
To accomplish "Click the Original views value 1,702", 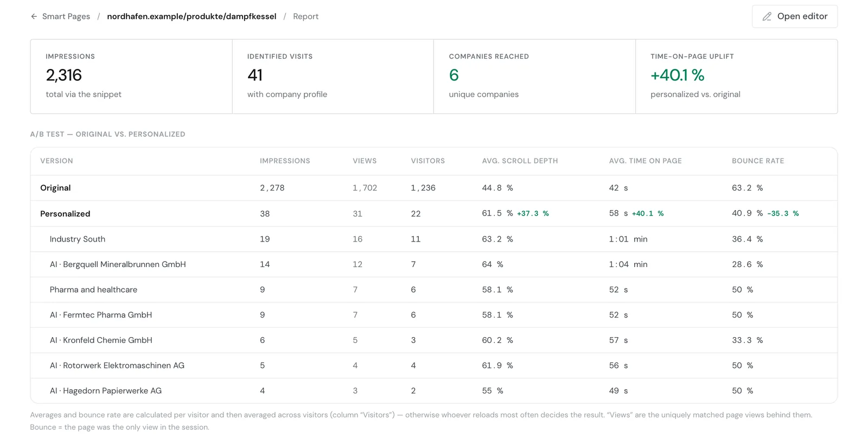I will [x=365, y=188].
